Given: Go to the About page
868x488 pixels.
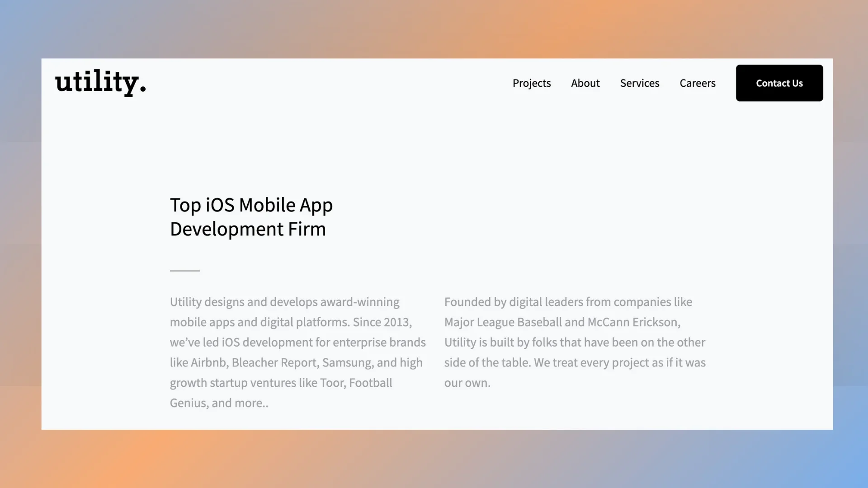Looking at the screenshot, I should tap(585, 83).
